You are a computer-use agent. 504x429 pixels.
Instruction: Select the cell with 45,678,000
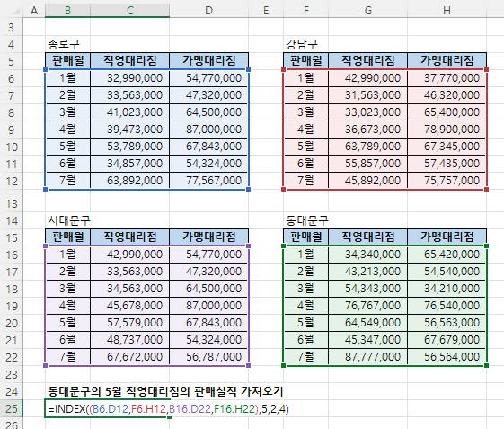(x=130, y=306)
